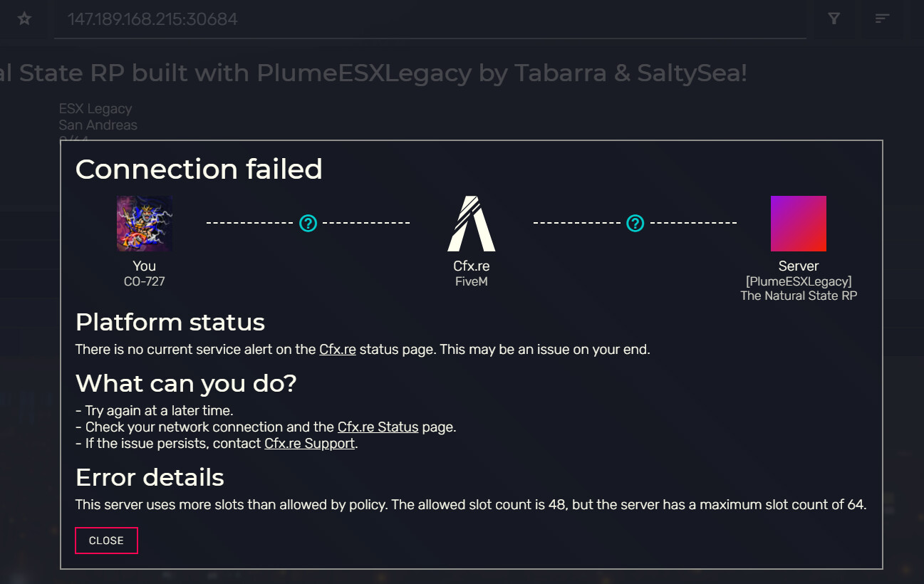This screenshot has height=584, width=924.
Task: Click the FiveM label under the Cfx.re logo
Action: [x=471, y=281]
